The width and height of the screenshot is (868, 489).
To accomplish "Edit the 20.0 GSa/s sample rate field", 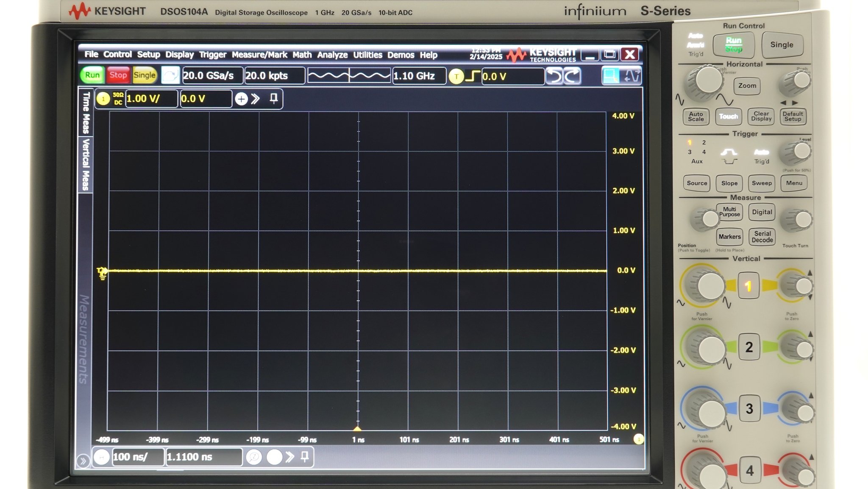I will 213,75.
